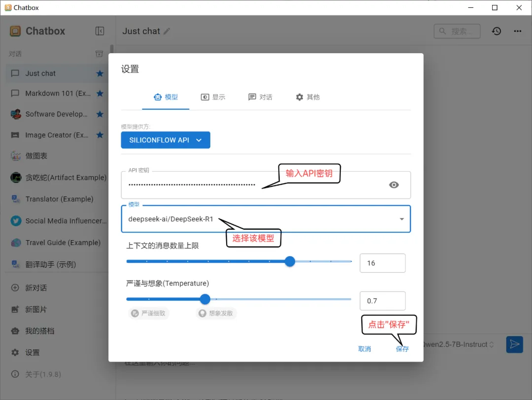The height and width of the screenshot is (400, 532).
Task: Click the 做图表 chart avatar icon
Action: pyautogui.click(x=16, y=156)
